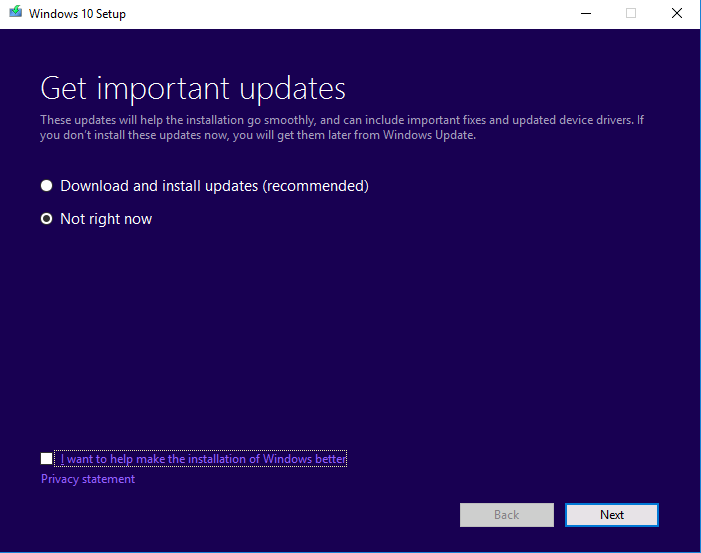This screenshot has height=553, width=701.
Task: Click the Next button
Action: click(x=612, y=515)
